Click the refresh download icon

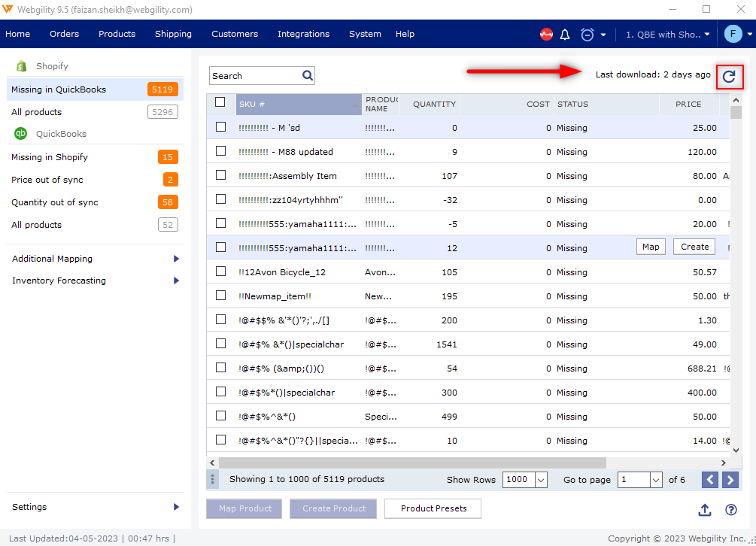729,76
